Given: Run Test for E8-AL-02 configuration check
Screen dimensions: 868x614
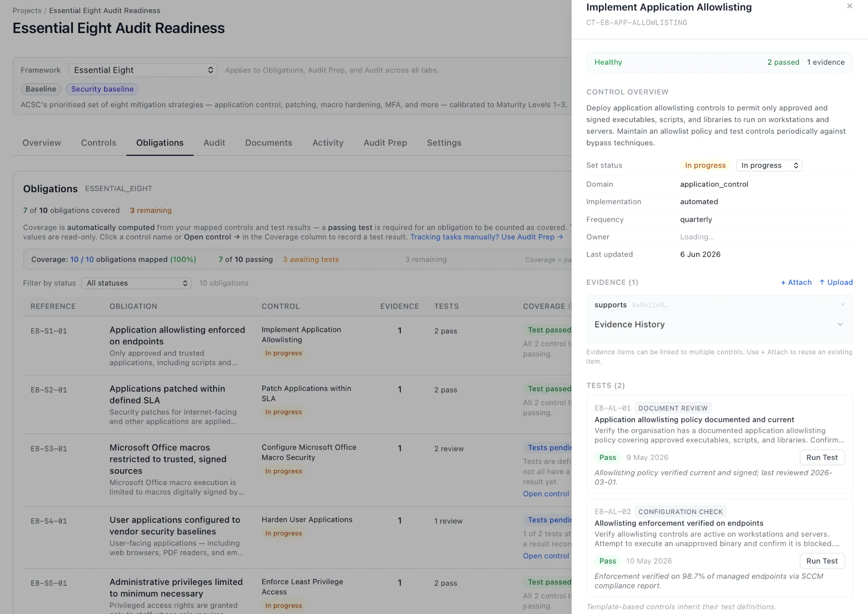Looking at the screenshot, I should tap(822, 561).
